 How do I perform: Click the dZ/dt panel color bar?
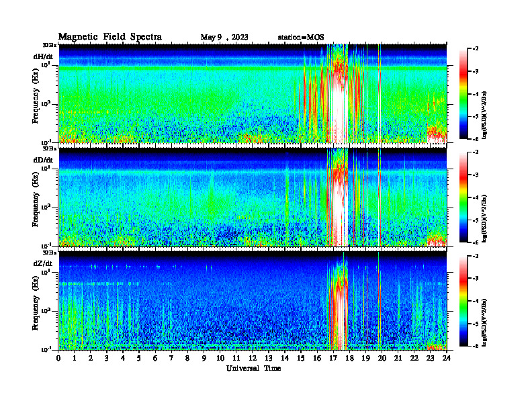coord(463,301)
